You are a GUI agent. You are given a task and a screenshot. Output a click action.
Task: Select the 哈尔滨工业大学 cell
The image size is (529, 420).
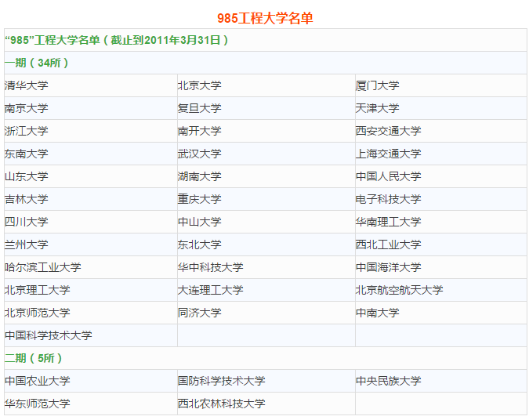click(x=91, y=267)
